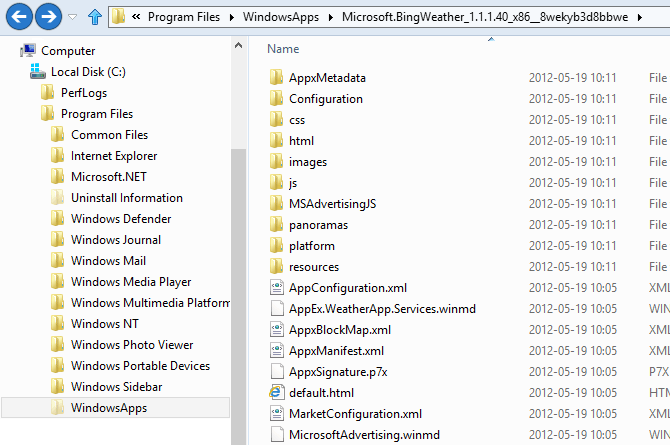Select the Windows Multimedia Platform folder
This screenshot has height=445, width=670.
point(150,303)
